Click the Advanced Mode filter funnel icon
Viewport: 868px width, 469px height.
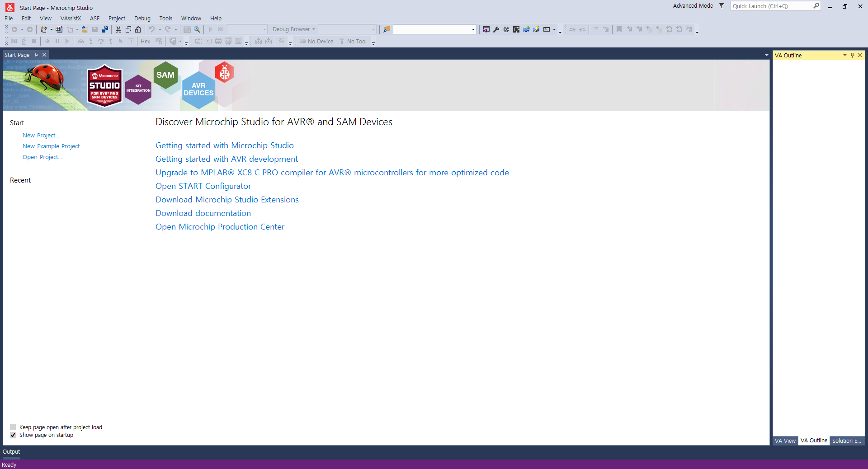(722, 6)
